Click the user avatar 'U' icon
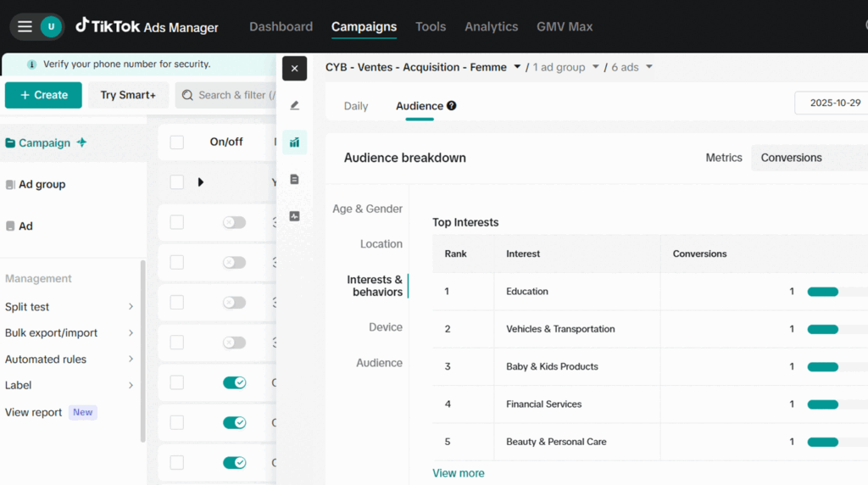The width and height of the screenshot is (868, 485). tap(51, 26)
